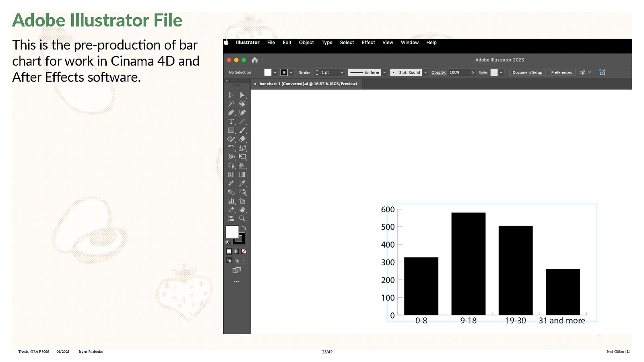Reset default fill and stroke

[x=228, y=243]
